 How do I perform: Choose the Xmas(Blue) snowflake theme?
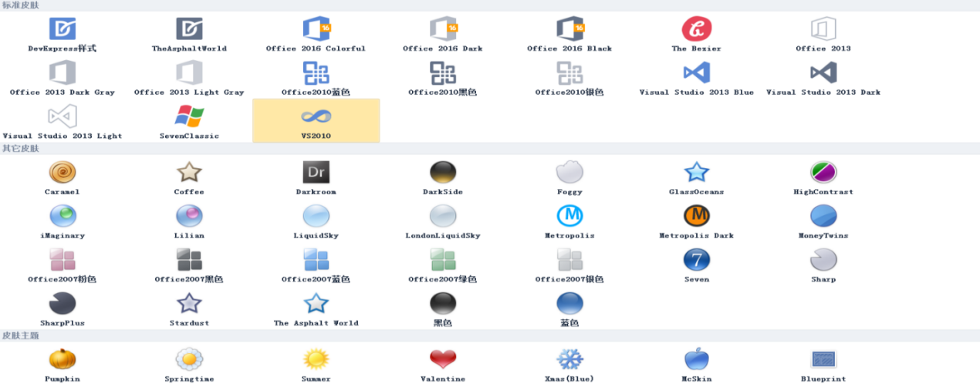569,360
